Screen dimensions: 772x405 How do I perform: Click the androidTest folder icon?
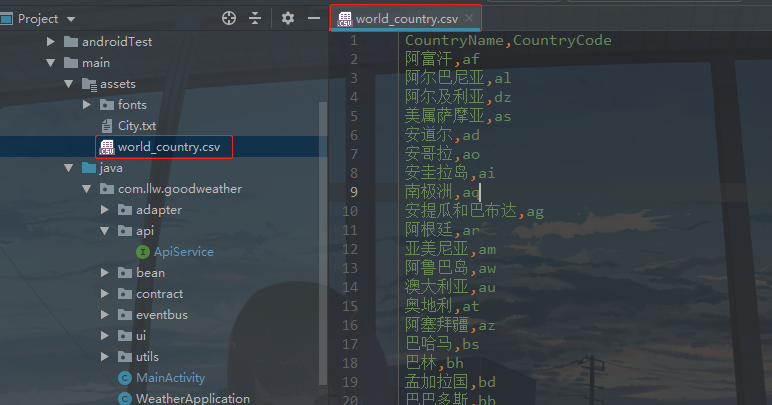point(71,42)
